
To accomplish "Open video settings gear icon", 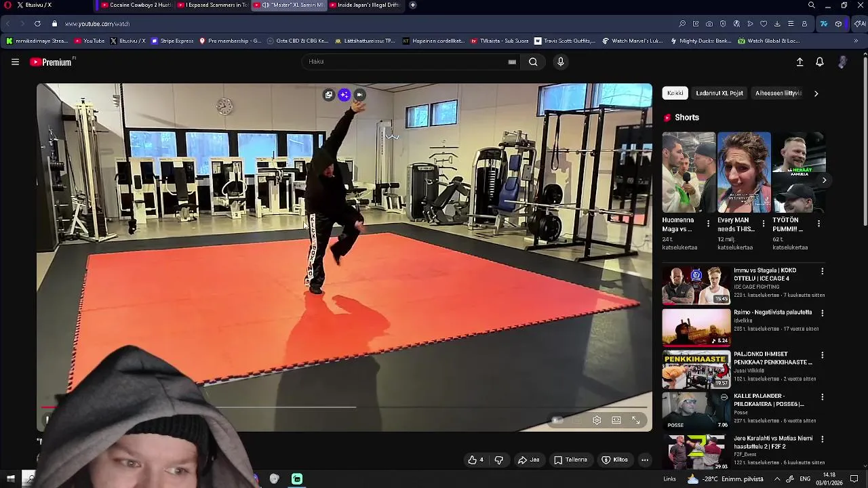I will [597, 420].
